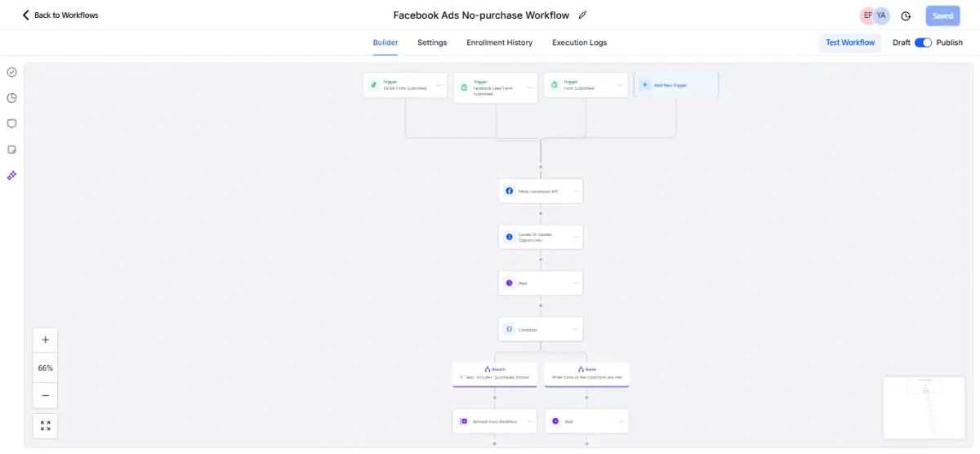
Task: Open the comments speech bubble icon
Action: pyautogui.click(x=11, y=124)
